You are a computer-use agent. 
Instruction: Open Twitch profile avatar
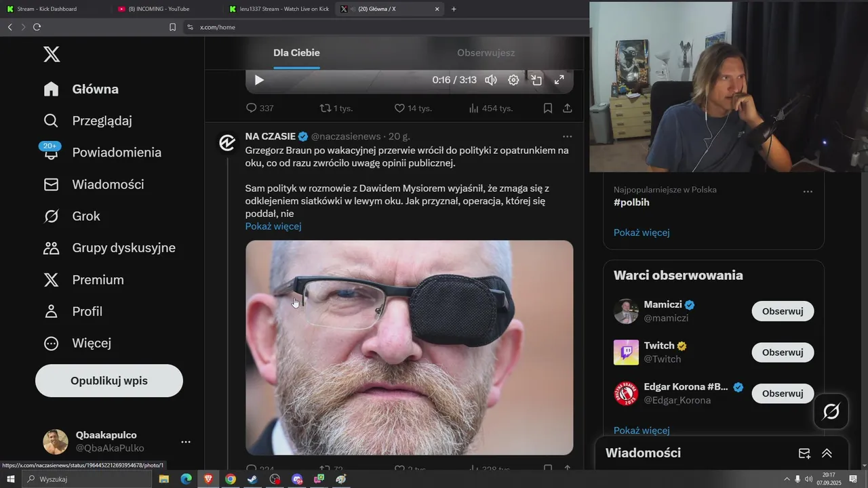click(x=626, y=352)
